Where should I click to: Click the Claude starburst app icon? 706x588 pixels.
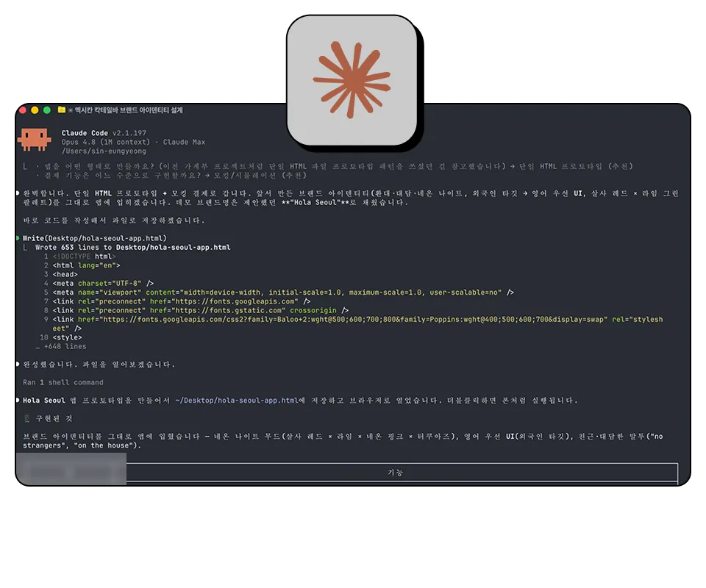352,81
